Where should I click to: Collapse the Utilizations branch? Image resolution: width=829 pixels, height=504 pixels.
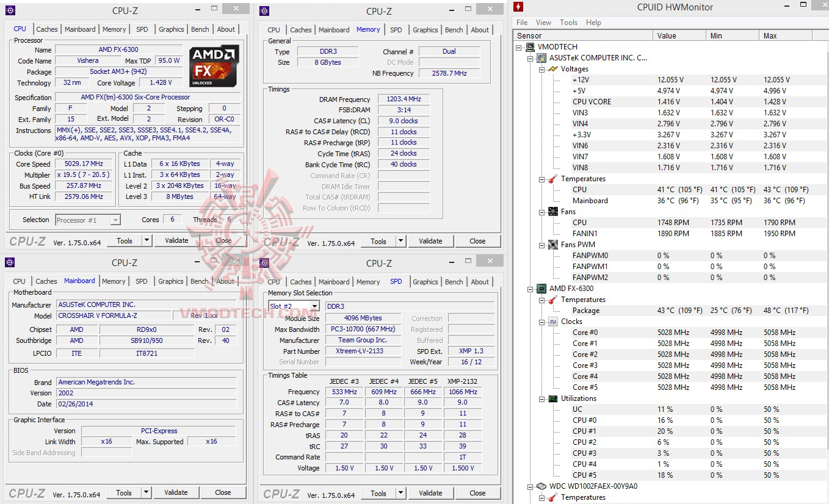[x=542, y=398]
